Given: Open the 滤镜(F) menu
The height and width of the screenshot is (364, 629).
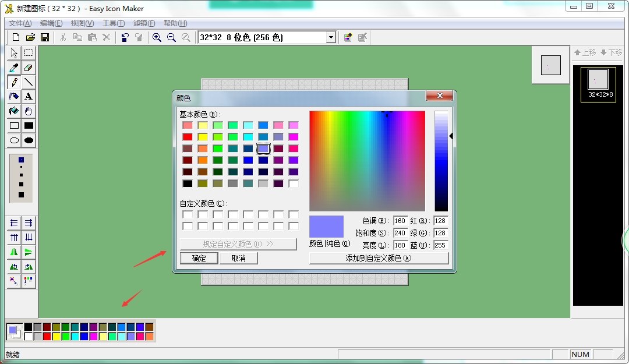Looking at the screenshot, I should click(144, 23).
